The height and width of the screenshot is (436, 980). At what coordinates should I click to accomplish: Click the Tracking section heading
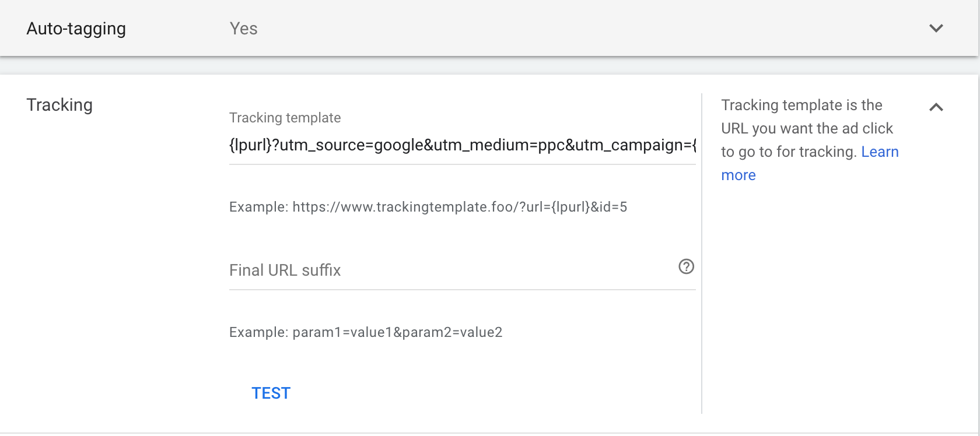pos(60,105)
